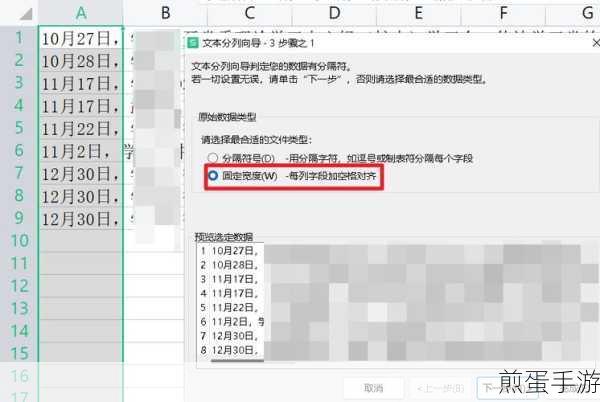Select row 10 header
The height and width of the screenshot is (402, 600).
point(19,241)
